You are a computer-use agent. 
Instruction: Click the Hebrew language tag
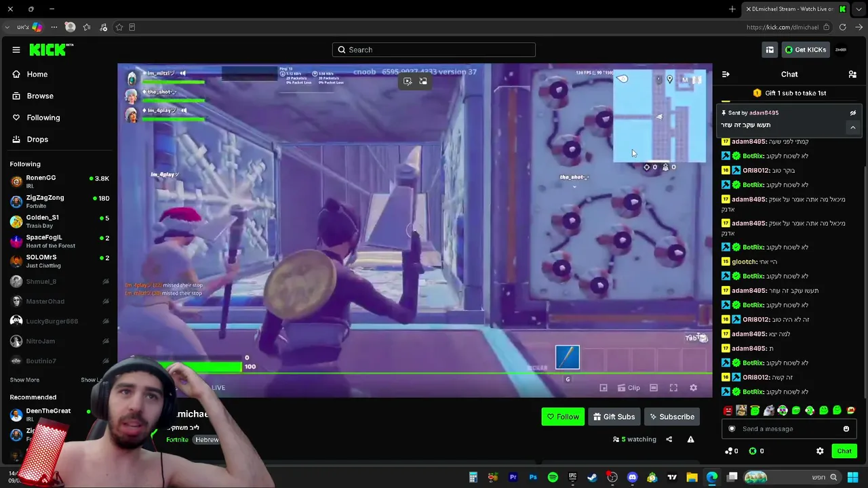207,440
